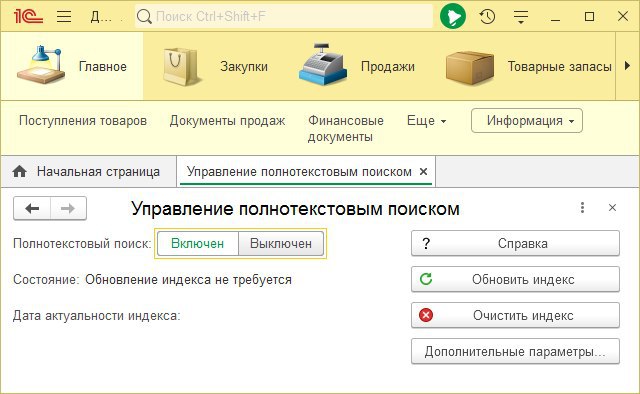Open Документы продаж link
Viewport: 640px width, 394px height.
[227, 120]
